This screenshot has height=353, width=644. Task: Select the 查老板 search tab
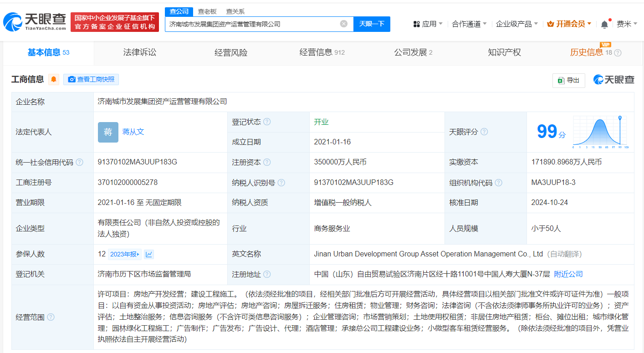[x=207, y=11]
